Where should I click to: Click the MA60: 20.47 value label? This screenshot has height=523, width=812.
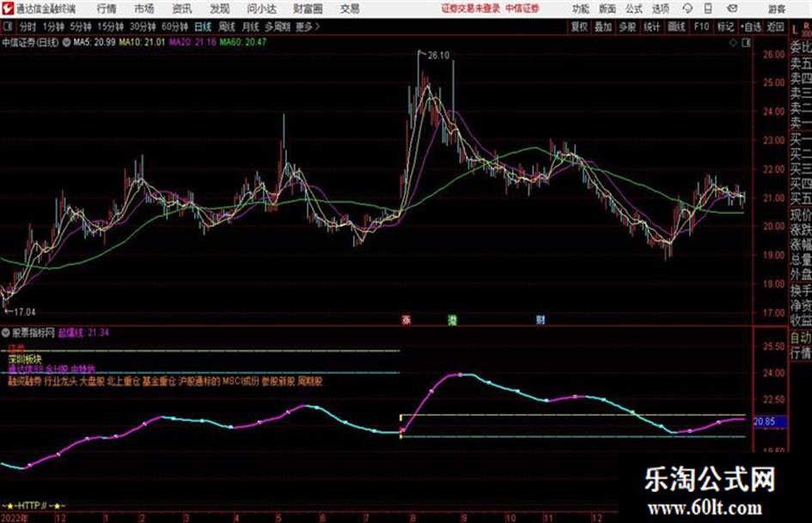tap(243, 42)
